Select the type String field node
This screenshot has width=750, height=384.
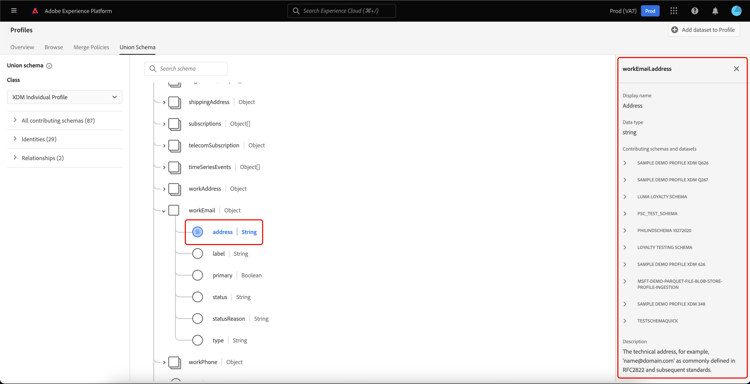click(x=198, y=340)
